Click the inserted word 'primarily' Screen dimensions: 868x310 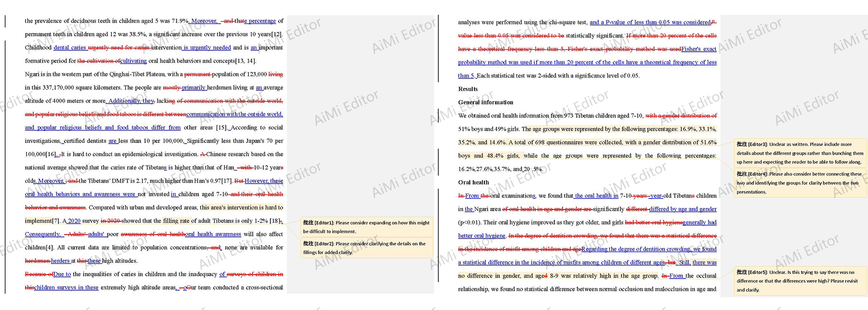point(194,88)
